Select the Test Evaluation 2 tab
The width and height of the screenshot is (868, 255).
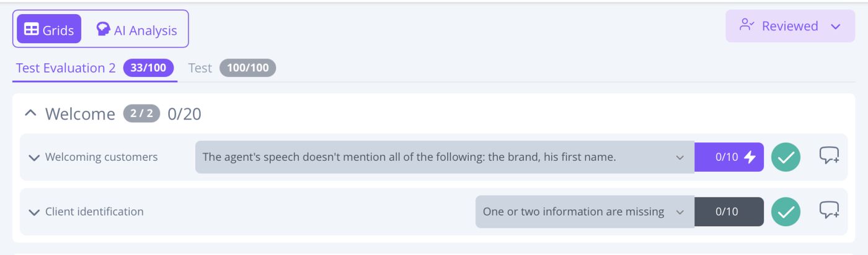click(x=66, y=68)
